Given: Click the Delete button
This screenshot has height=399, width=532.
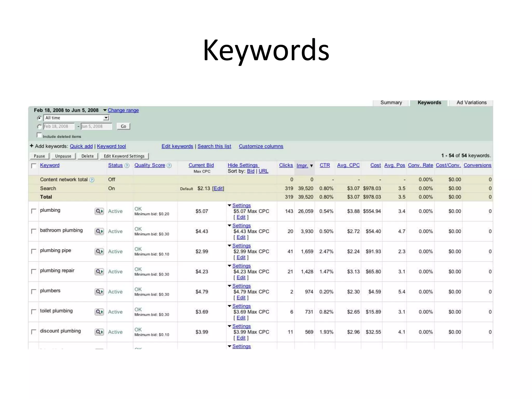Looking at the screenshot, I should click(88, 156).
